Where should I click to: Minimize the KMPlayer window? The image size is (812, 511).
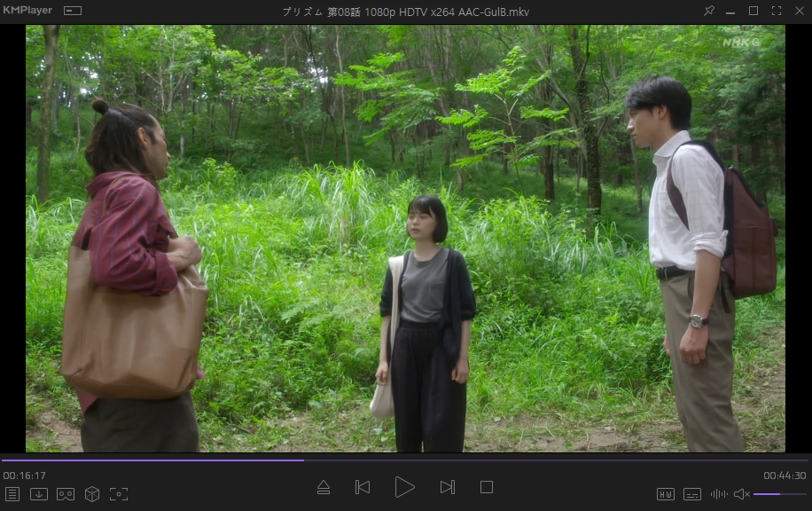tap(730, 12)
